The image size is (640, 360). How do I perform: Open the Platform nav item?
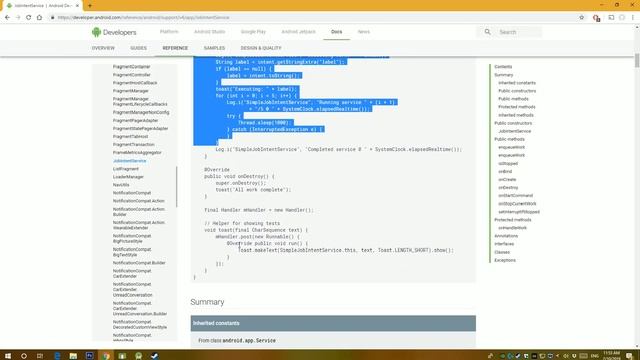[x=169, y=31]
